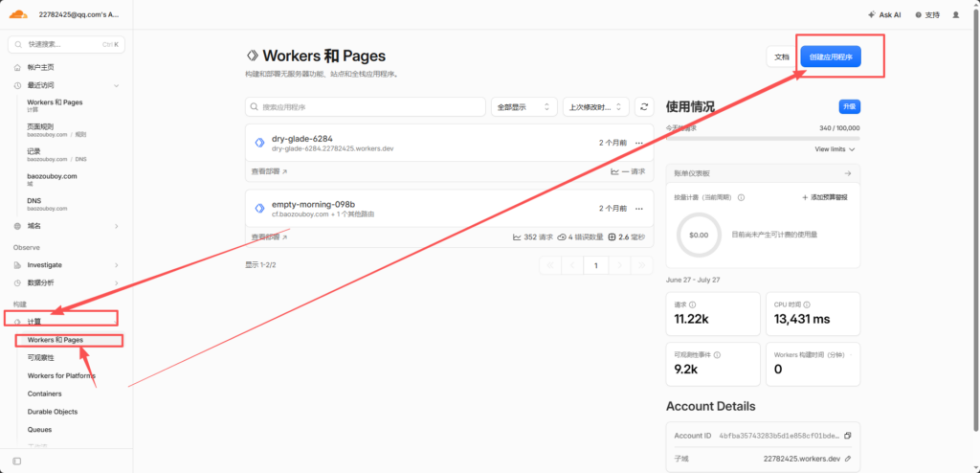
Task: Select page 1 in pagination
Action: tap(596, 265)
